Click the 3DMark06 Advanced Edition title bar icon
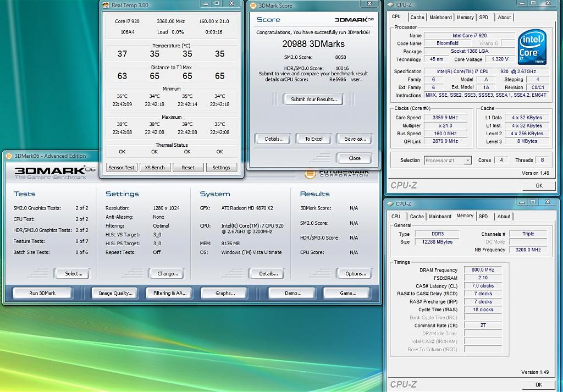Viewport: 563px width, 392px height. point(9,156)
